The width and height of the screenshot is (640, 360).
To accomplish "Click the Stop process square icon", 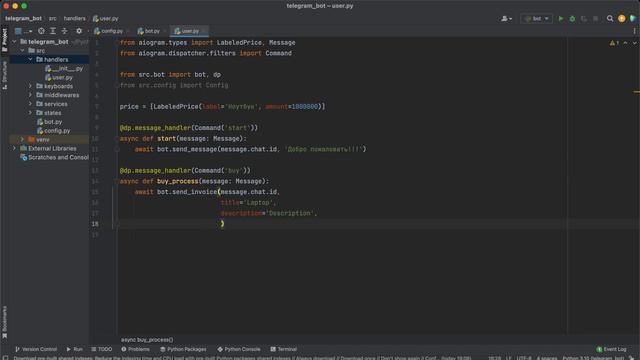I will (596, 19).
